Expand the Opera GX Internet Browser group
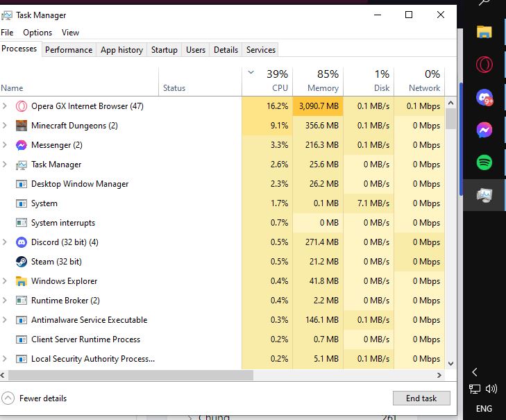This screenshot has width=506, height=420. pos(6,106)
